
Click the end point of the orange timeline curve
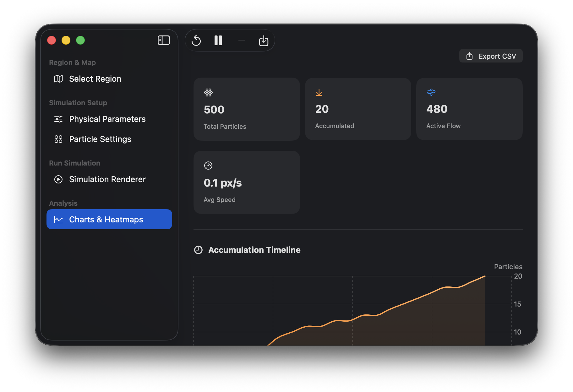[485, 276]
